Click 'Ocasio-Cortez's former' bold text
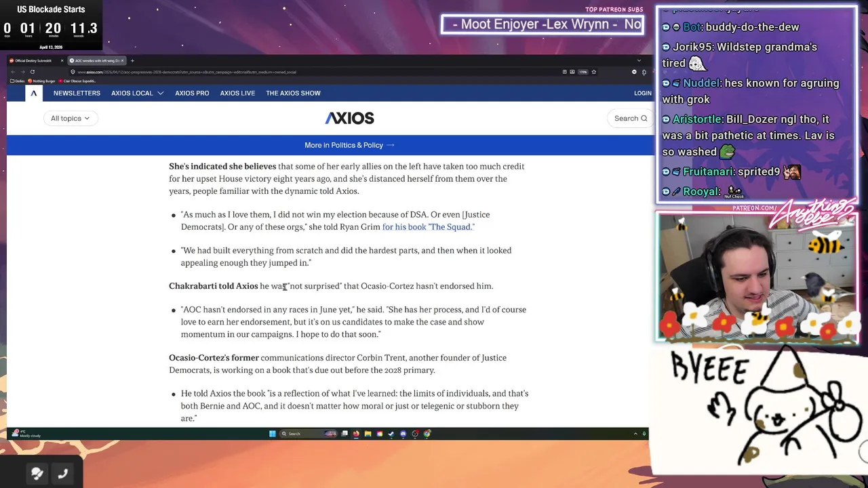This screenshot has height=488, width=868. (214, 358)
